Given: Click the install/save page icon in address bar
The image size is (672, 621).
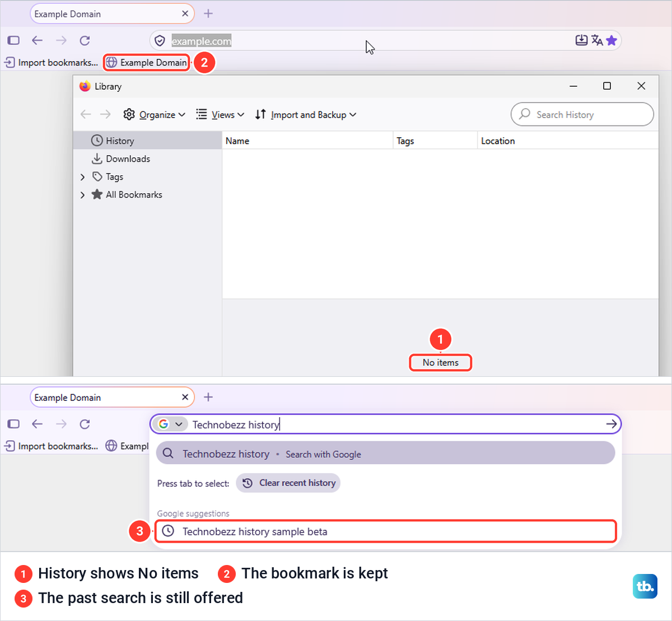Looking at the screenshot, I should pos(582,40).
